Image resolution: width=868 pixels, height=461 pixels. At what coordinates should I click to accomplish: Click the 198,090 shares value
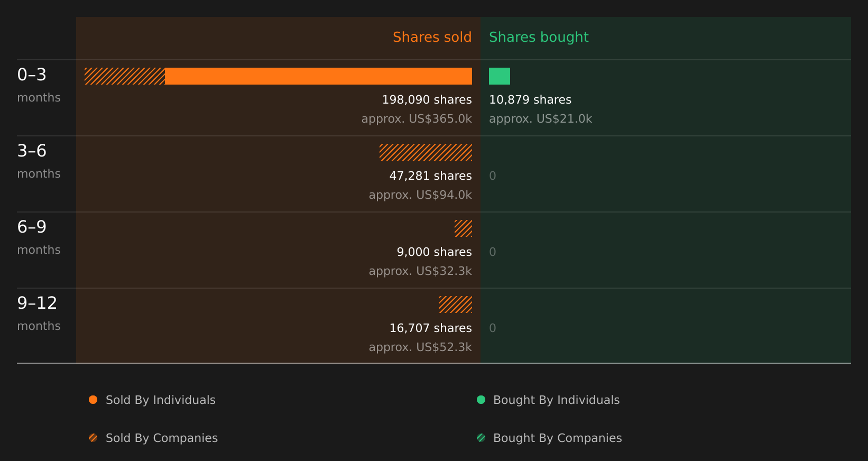tap(427, 99)
